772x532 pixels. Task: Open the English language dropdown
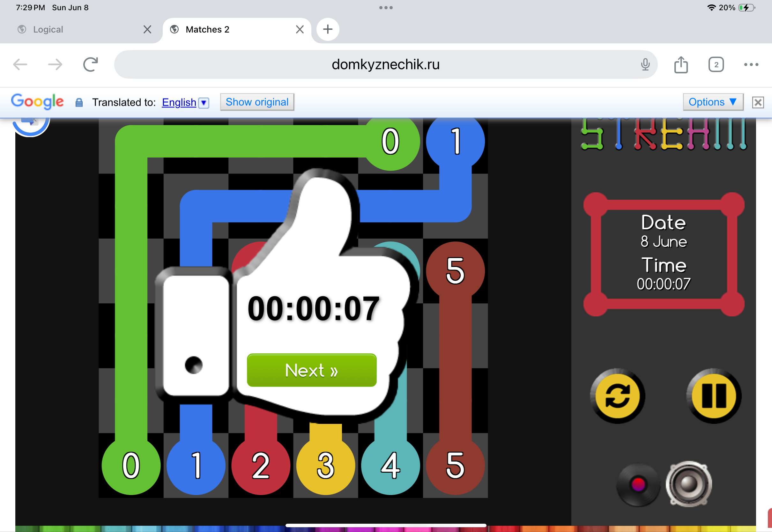pyautogui.click(x=204, y=103)
